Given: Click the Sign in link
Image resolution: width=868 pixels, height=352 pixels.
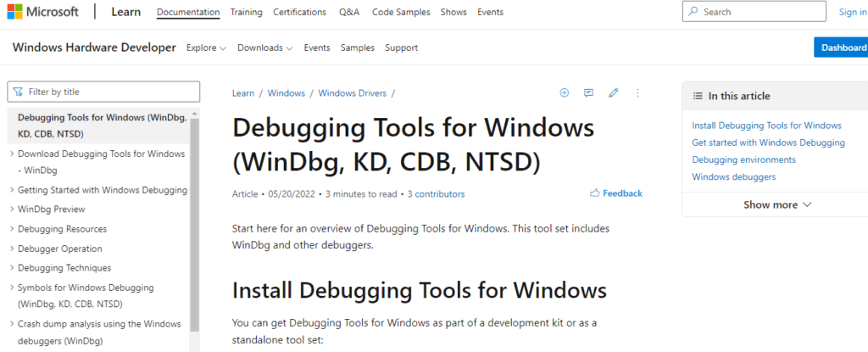Looking at the screenshot, I should click(853, 12).
